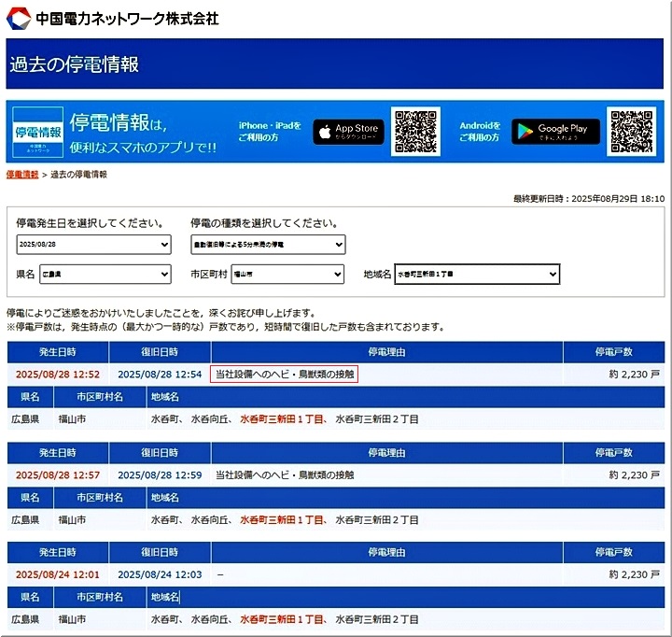The width and height of the screenshot is (672, 637).
Task: Open the area name dropdown for 水呑町三新田1丁目
Action: pos(477,275)
